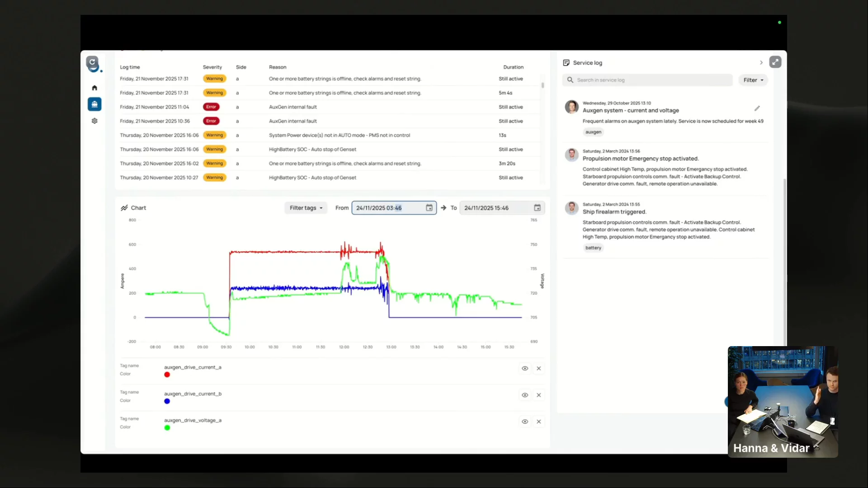
Task: Click red color swatch for current_a
Action: pyautogui.click(x=167, y=375)
